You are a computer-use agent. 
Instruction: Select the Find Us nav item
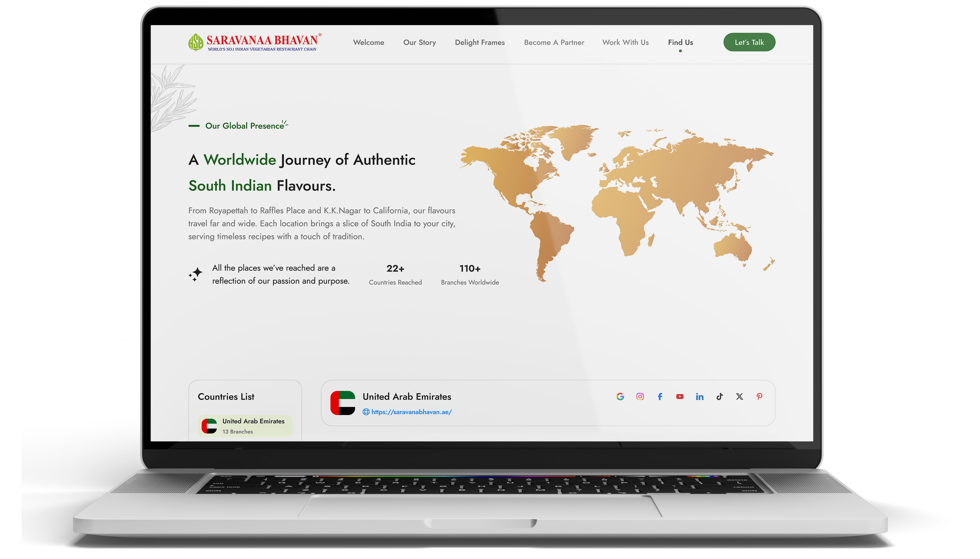(x=680, y=42)
